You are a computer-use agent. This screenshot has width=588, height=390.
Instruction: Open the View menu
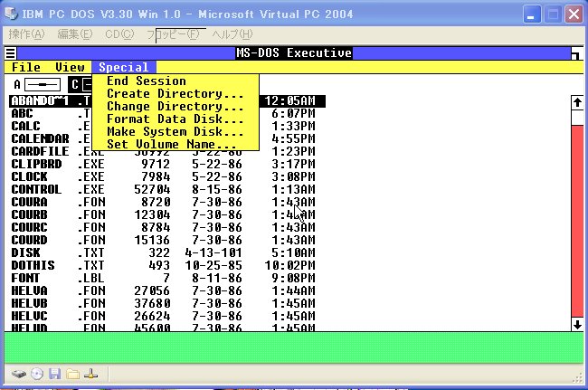point(70,68)
